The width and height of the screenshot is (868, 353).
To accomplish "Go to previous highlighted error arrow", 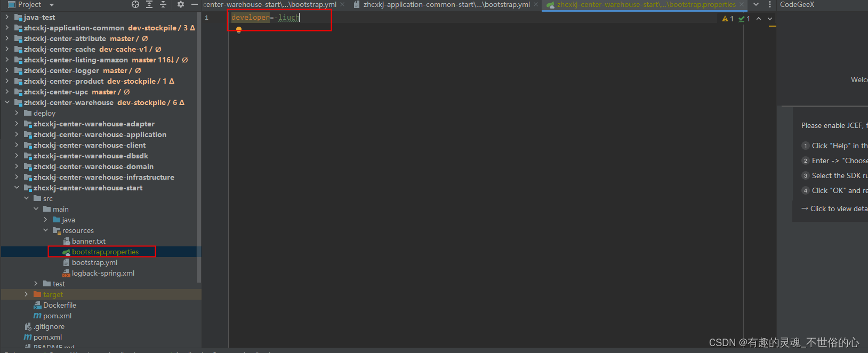I will pyautogui.click(x=759, y=19).
